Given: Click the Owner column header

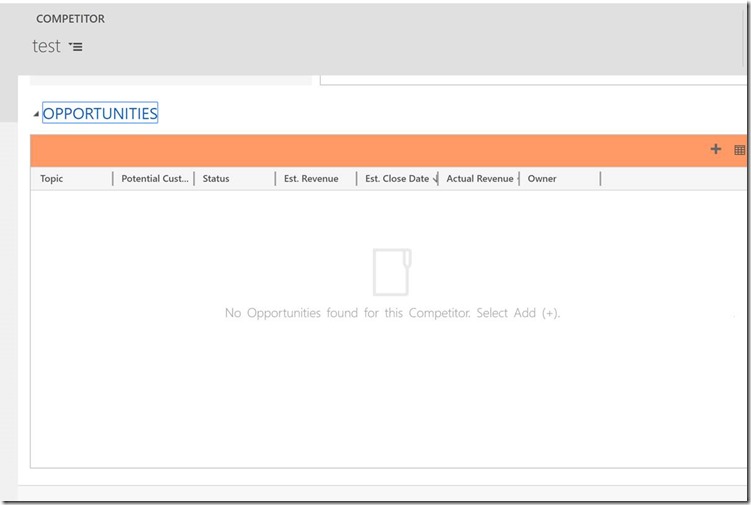Looking at the screenshot, I should (542, 179).
